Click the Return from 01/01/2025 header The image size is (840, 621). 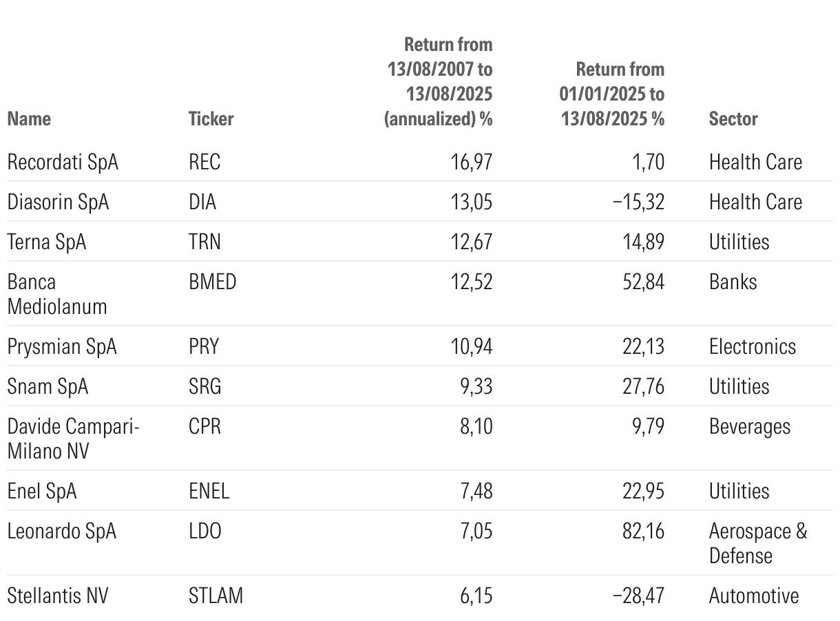point(611,94)
